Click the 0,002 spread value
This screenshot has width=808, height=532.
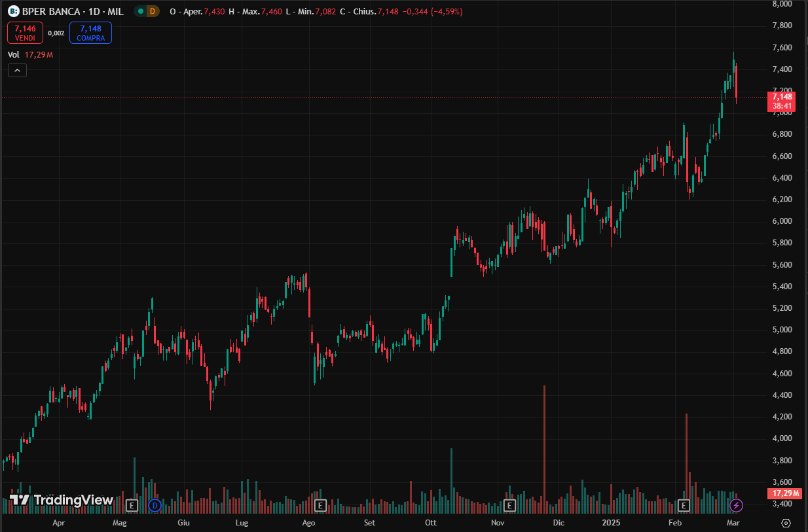click(x=56, y=33)
